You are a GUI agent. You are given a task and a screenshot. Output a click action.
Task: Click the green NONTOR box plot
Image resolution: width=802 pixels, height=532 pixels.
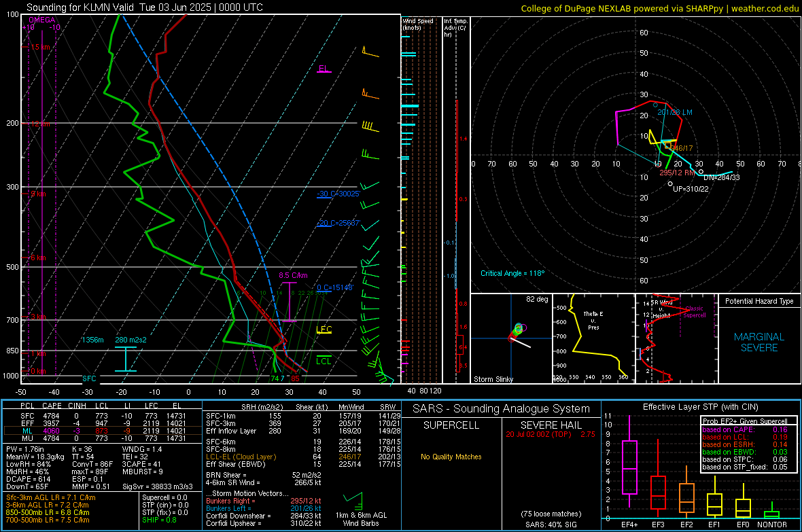(772, 512)
